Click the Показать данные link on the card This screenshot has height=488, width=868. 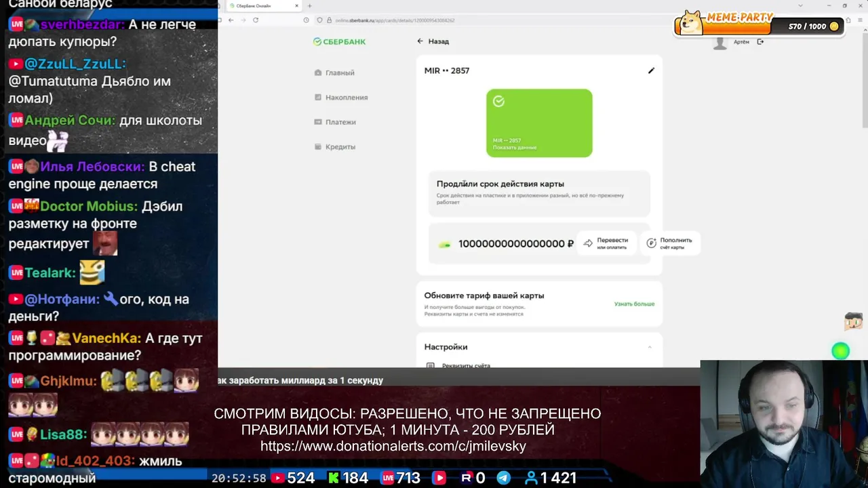(515, 147)
